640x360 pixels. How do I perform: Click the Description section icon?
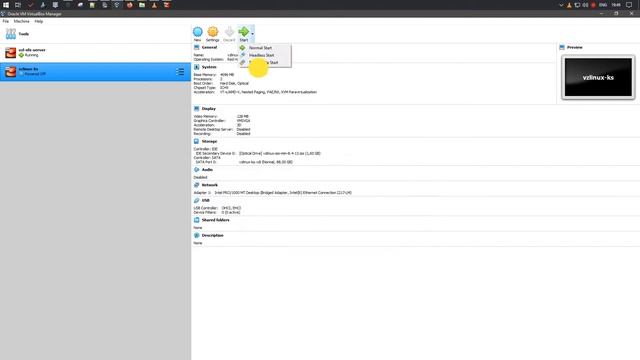coord(196,236)
